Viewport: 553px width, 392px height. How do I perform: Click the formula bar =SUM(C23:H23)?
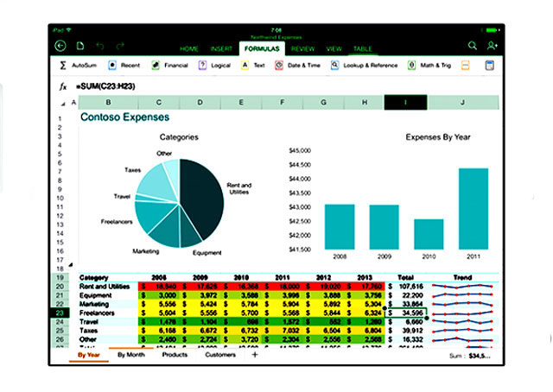click(105, 86)
